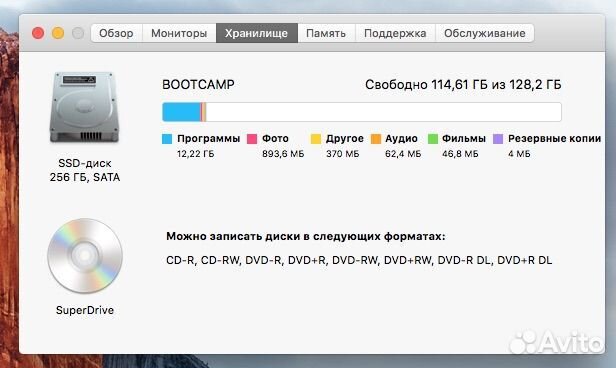This screenshot has width=616, height=368.
Task: Click the white free space portion of storage bar
Action: (x=383, y=112)
